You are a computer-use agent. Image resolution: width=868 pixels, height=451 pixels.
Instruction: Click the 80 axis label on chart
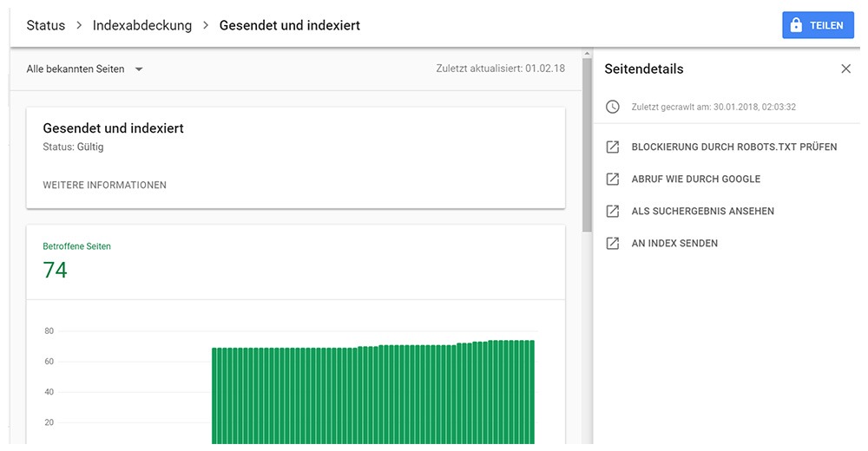coord(49,331)
